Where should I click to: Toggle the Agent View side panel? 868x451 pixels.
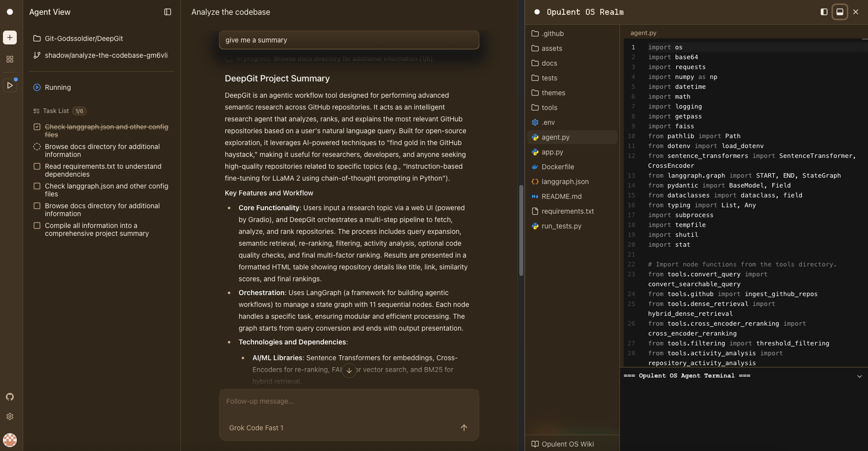(168, 12)
